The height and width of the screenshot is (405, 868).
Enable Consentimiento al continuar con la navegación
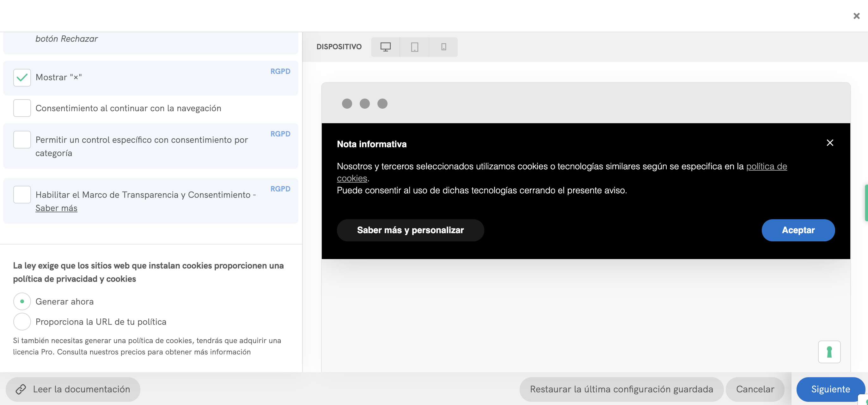coord(22,108)
